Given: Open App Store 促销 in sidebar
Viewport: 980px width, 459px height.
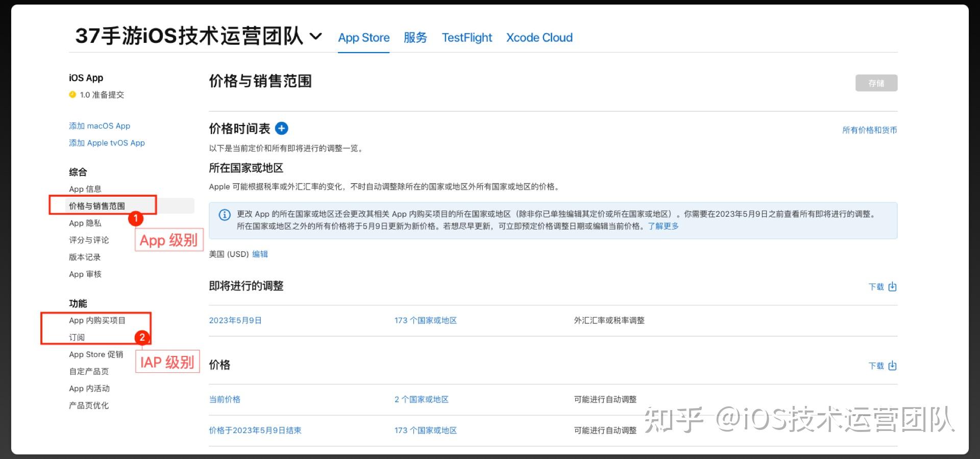Looking at the screenshot, I should tap(96, 354).
